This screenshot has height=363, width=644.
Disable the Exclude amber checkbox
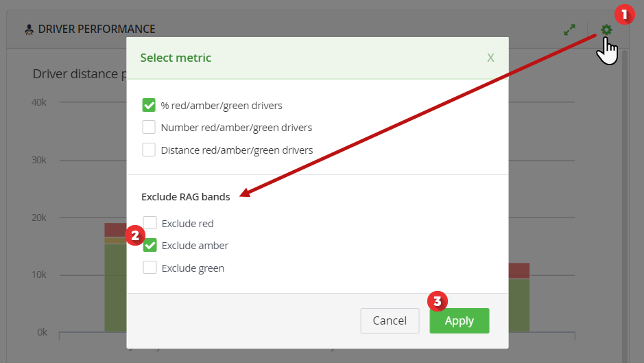pyautogui.click(x=150, y=246)
